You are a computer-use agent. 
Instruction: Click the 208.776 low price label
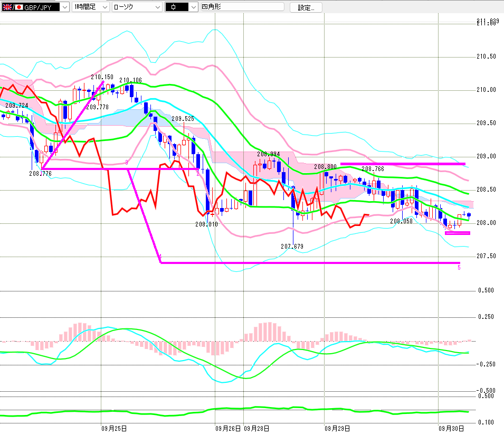click(40, 174)
